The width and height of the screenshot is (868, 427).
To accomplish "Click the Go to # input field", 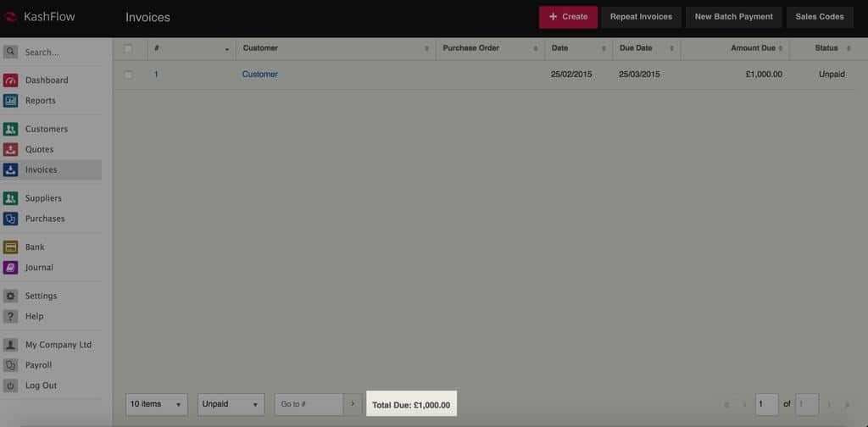I will point(309,404).
